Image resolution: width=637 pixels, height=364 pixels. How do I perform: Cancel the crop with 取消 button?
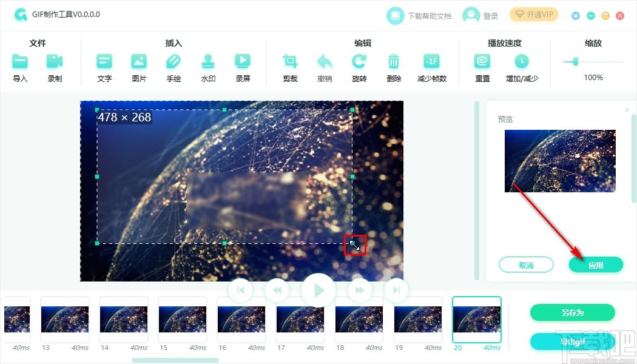(x=526, y=265)
